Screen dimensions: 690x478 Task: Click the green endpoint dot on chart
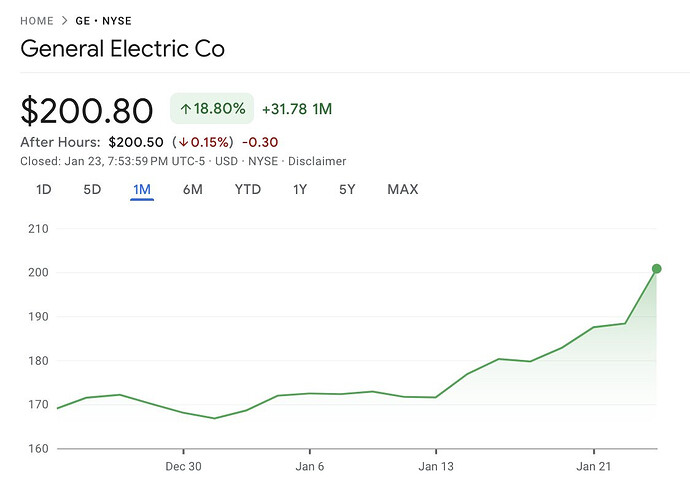click(x=657, y=268)
